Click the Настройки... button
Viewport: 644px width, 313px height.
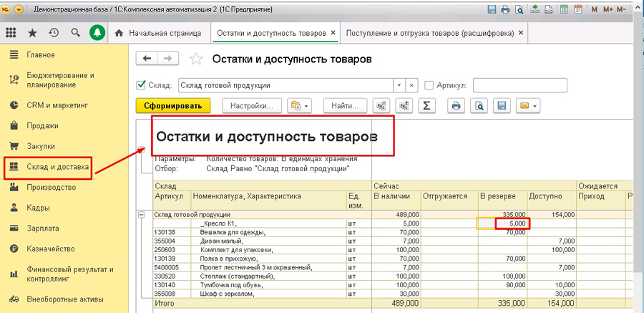(x=252, y=106)
